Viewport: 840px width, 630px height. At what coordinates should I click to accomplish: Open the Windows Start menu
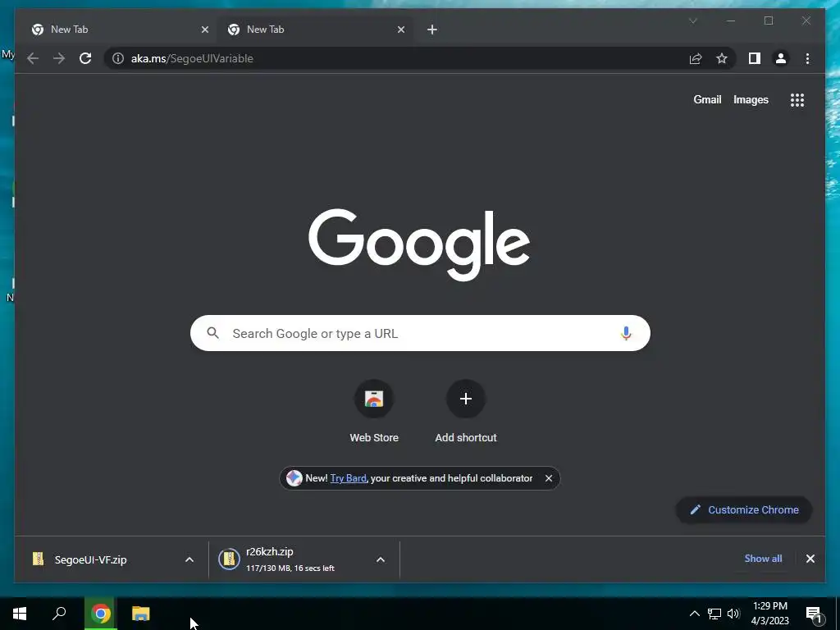(x=20, y=614)
